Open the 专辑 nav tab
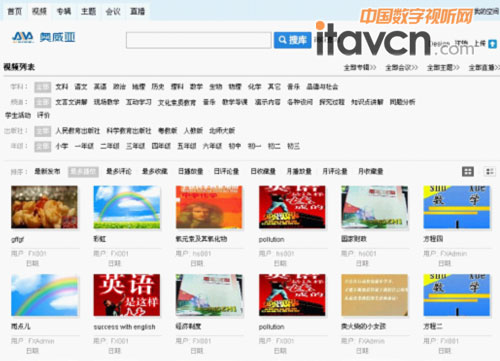 [x=64, y=11]
